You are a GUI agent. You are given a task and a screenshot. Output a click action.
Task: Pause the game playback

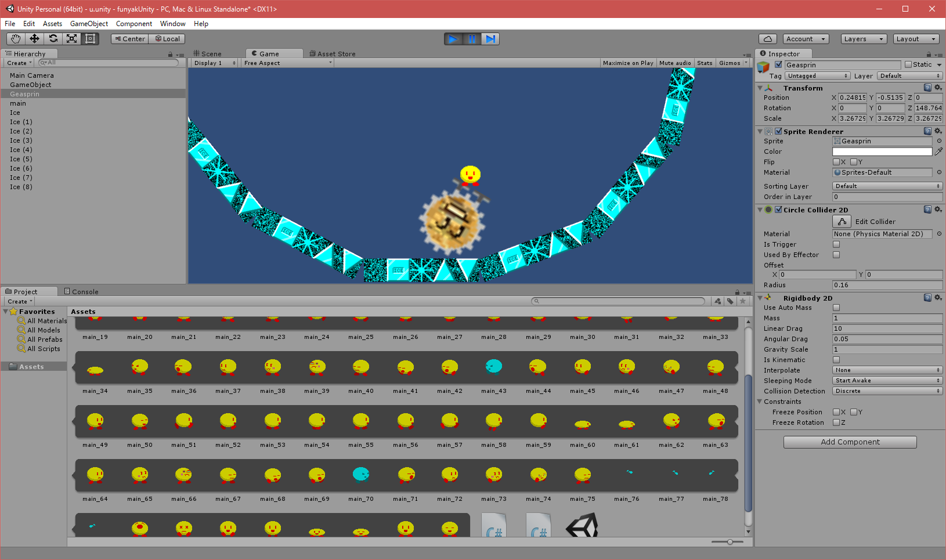tap(472, 39)
